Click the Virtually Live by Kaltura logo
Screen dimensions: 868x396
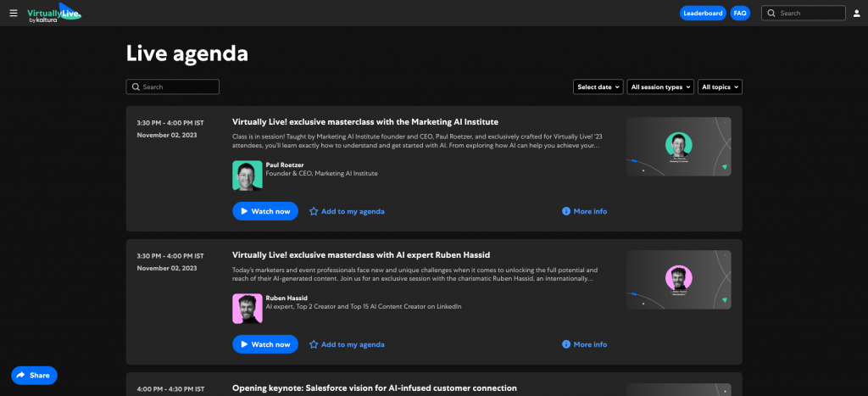[54, 13]
